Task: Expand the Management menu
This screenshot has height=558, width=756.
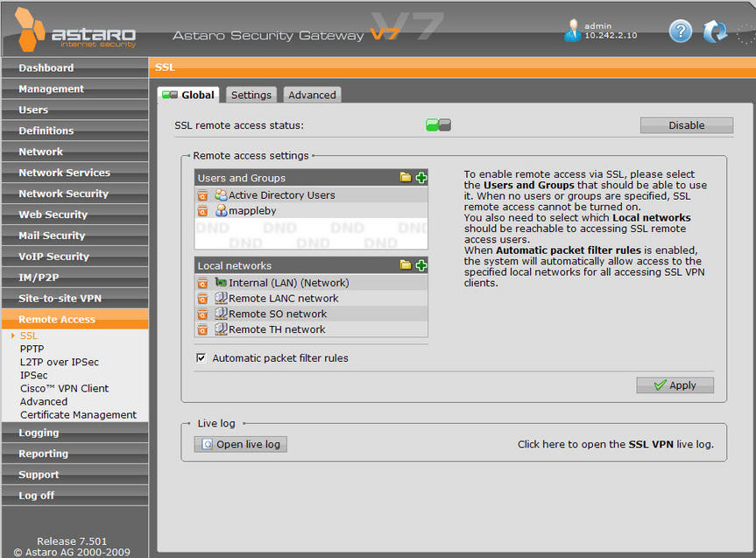Action: pyautogui.click(x=74, y=88)
